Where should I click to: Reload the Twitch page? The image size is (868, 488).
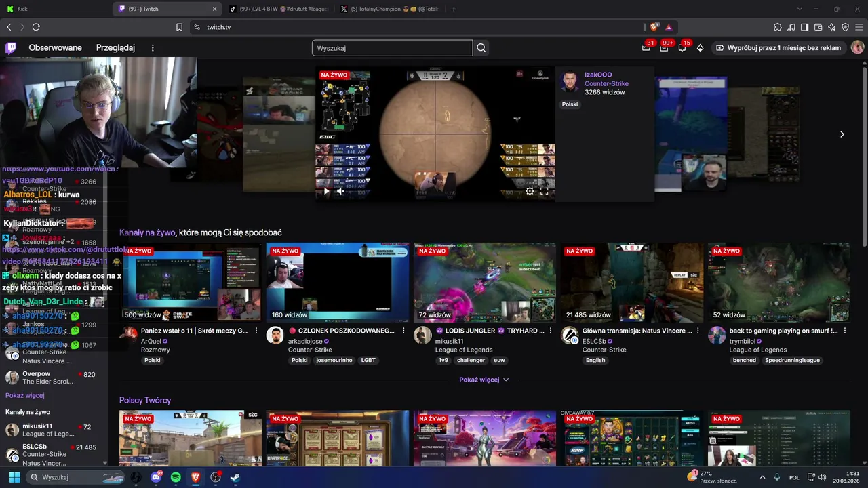(36, 27)
